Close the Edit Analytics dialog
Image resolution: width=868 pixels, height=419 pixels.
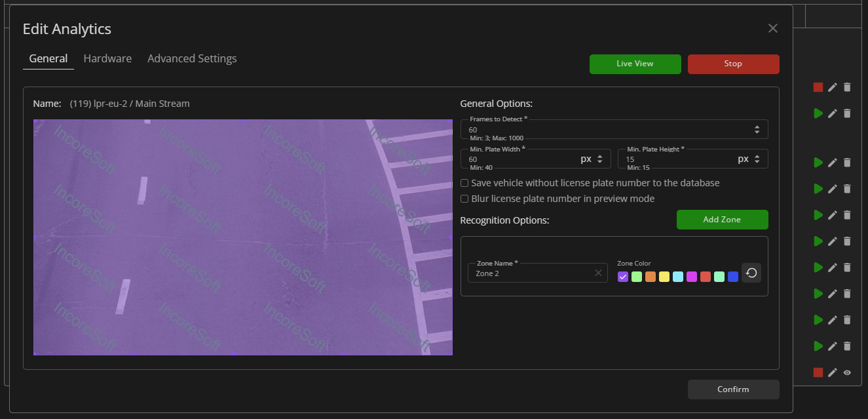pos(773,28)
